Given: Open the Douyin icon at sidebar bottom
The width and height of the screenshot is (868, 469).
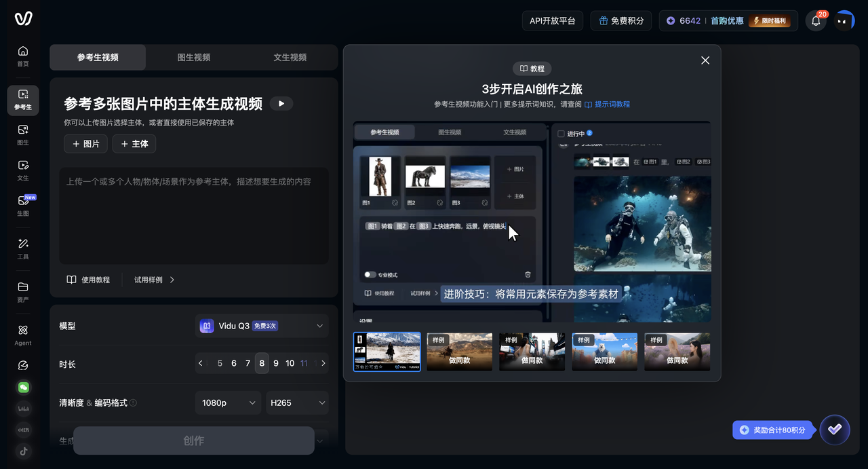Looking at the screenshot, I should [22, 451].
